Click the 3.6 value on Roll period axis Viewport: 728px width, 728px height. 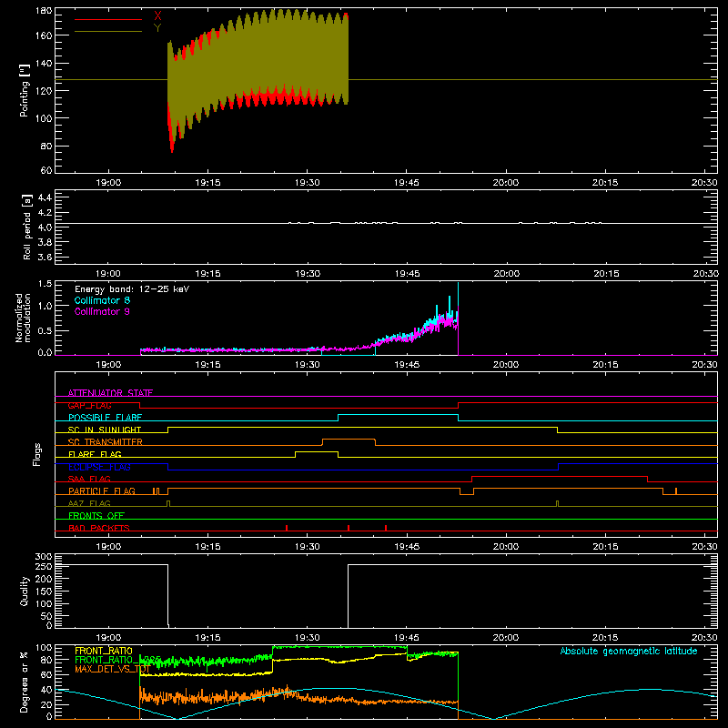pos(45,257)
